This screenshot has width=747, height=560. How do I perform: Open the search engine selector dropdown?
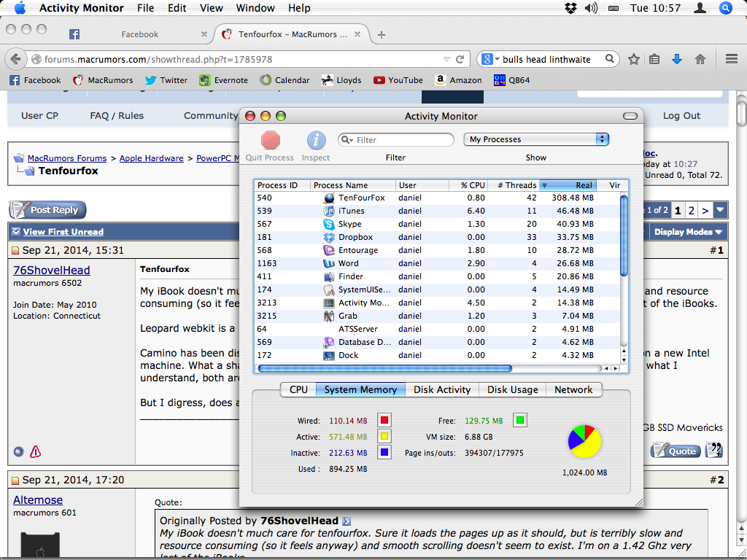(x=489, y=60)
